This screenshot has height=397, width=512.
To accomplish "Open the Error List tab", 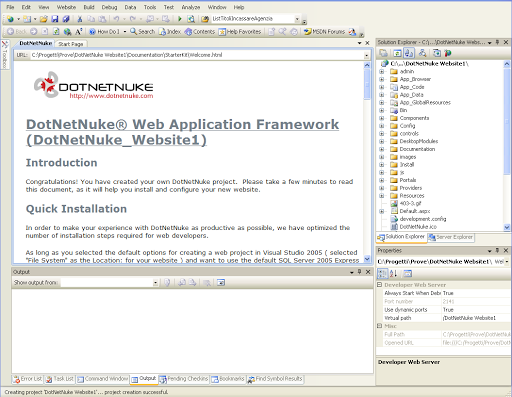I will (28, 379).
